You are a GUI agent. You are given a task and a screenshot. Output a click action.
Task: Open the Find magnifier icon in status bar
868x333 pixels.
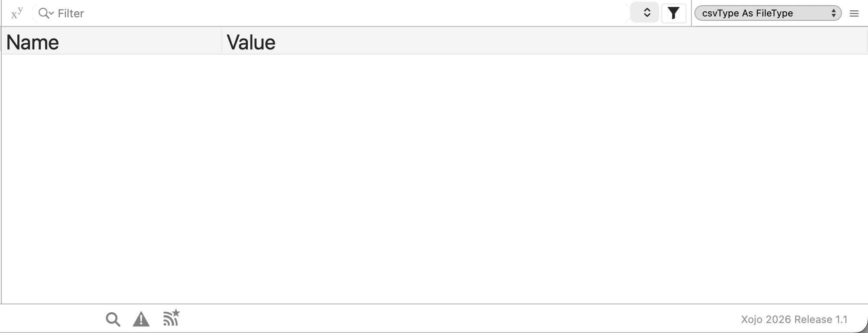pos(113,320)
